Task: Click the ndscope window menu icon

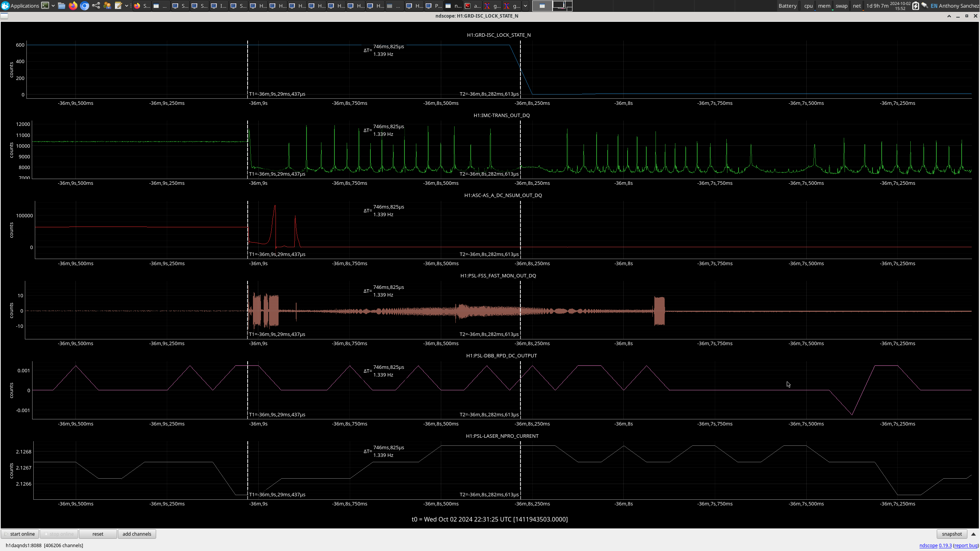Action: tap(4, 16)
